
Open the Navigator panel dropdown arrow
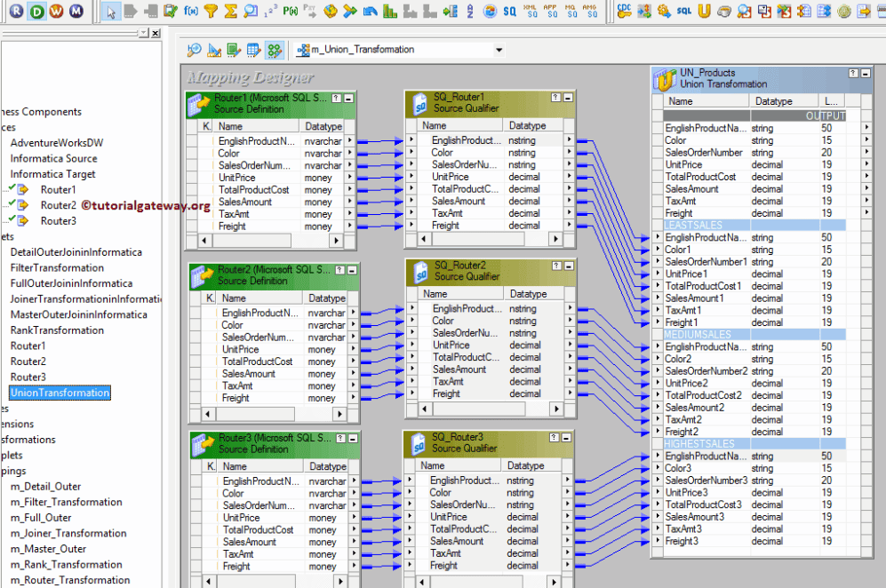point(145,33)
